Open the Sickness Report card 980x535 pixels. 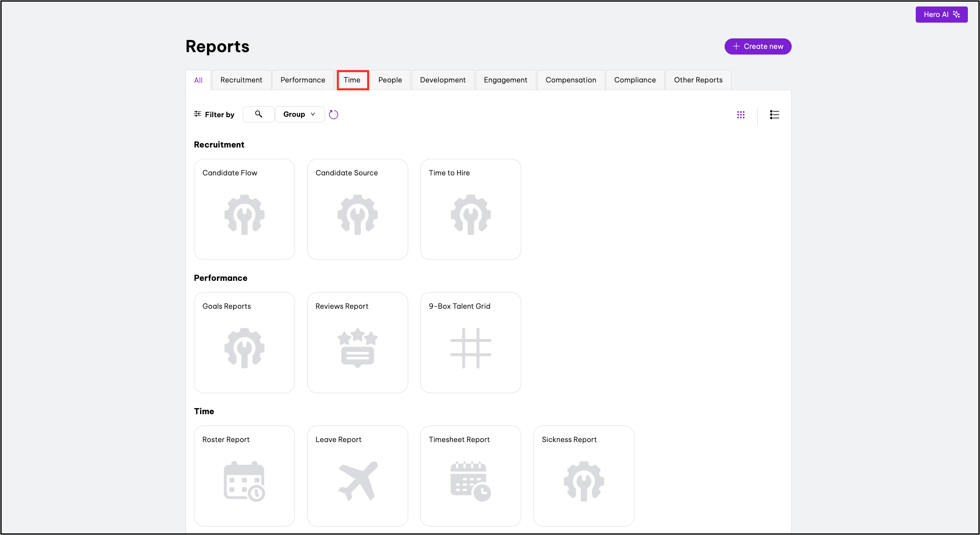coord(584,476)
